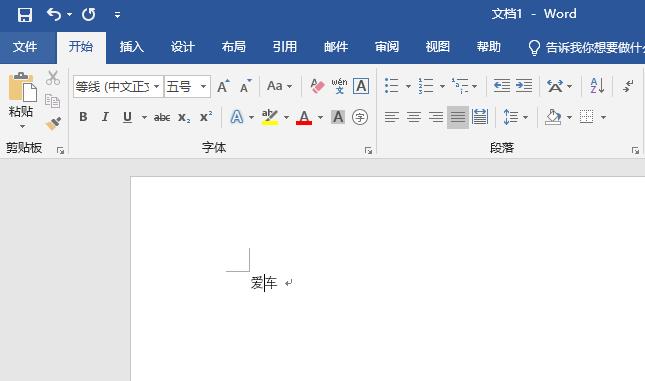Apply red font color

(304, 117)
